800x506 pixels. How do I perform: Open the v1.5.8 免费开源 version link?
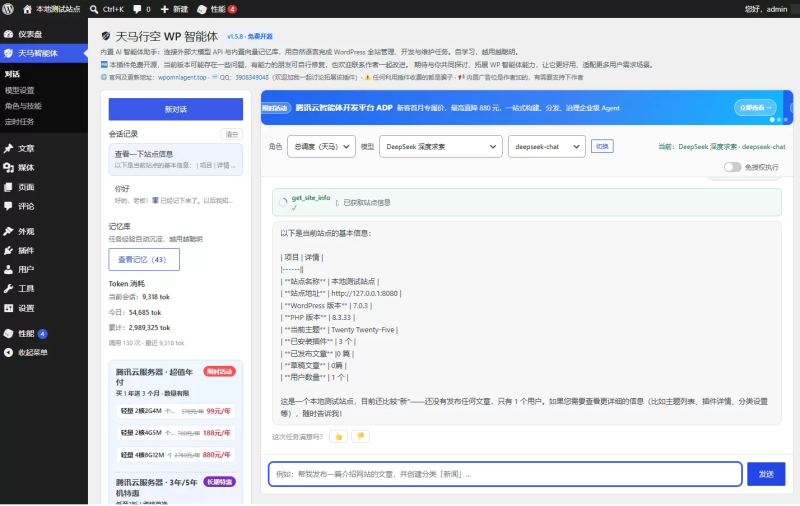tap(250, 37)
